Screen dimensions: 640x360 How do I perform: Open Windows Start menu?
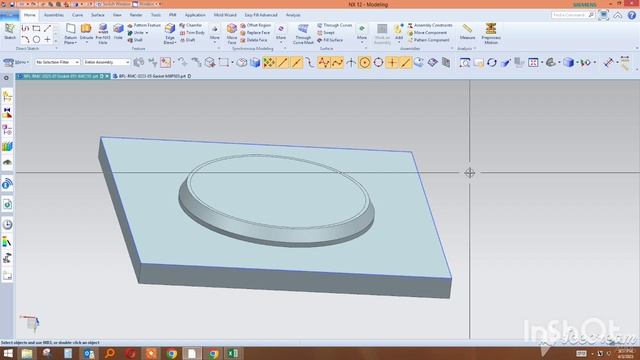7,353
